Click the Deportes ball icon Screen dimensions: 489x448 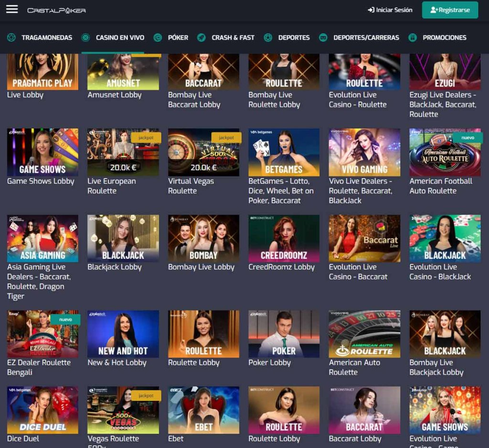[x=268, y=38]
